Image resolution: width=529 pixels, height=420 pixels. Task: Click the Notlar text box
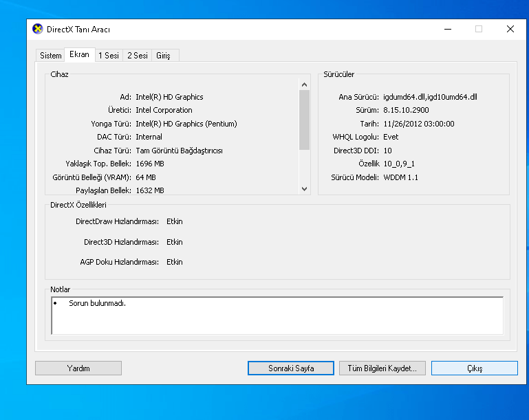point(277,316)
